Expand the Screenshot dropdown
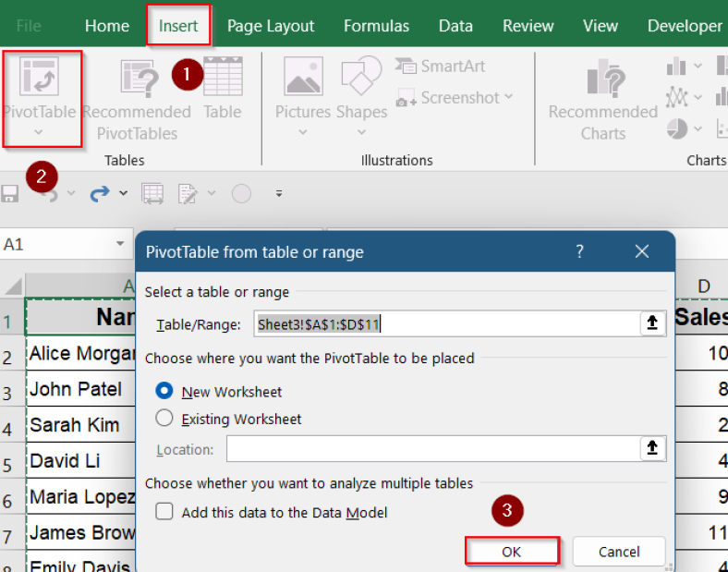The image size is (728, 572). pyautogui.click(x=508, y=98)
